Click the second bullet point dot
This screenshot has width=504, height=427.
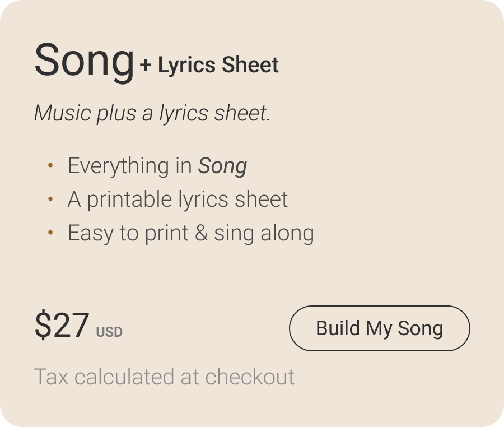click(x=50, y=200)
